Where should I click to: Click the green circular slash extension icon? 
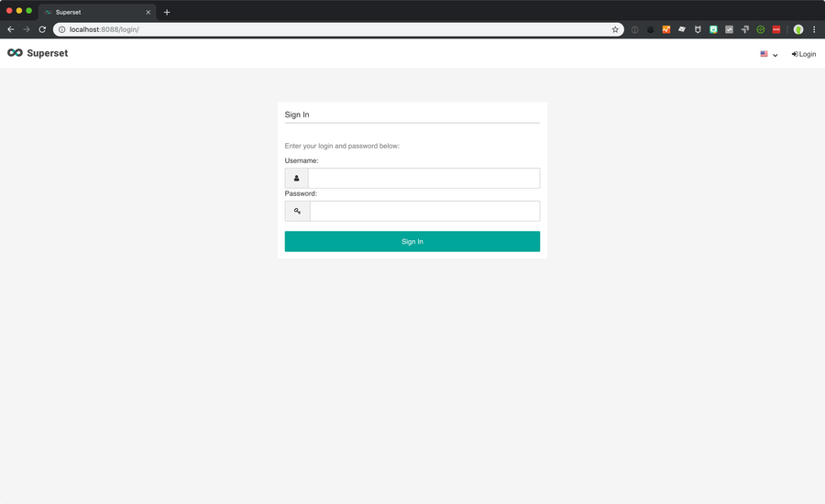(x=760, y=29)
